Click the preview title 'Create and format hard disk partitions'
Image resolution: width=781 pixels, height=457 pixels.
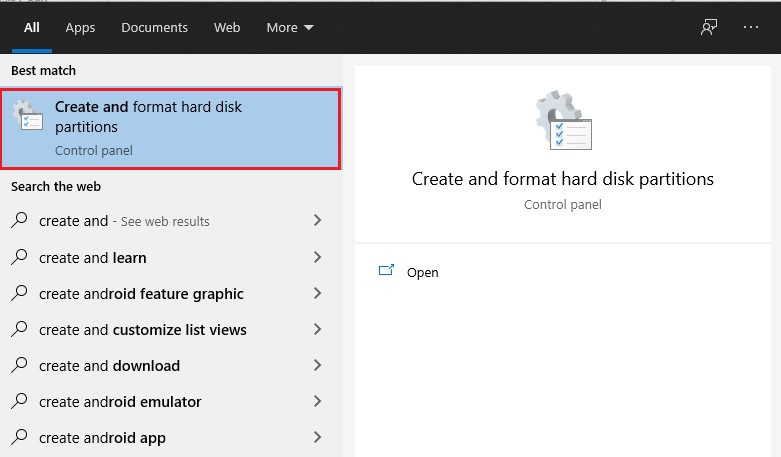[563, 179]
